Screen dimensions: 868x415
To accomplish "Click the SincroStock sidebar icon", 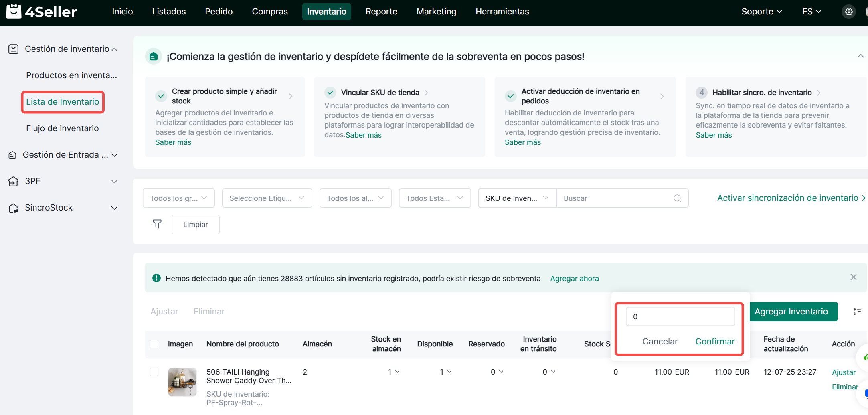I will tap(13, 208).
